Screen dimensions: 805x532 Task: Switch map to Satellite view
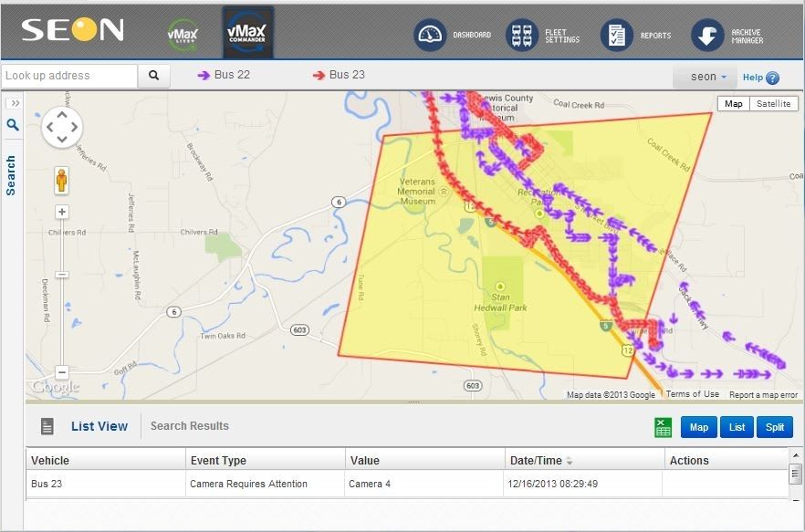tap(773, 104)
